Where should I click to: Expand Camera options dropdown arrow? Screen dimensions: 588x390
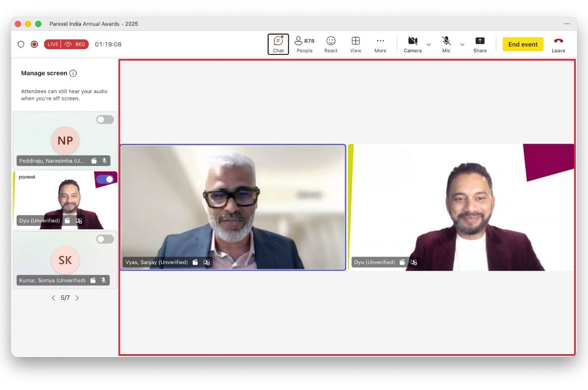429,45
